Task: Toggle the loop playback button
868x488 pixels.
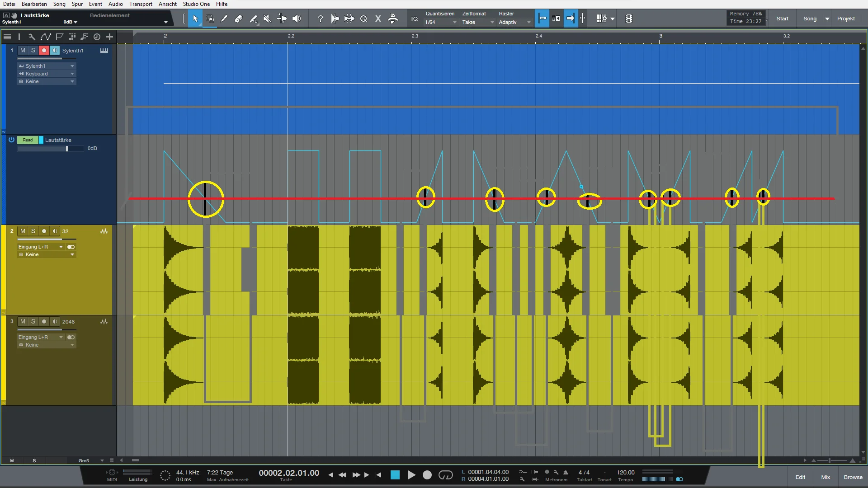Action: [x=446, y=475]
